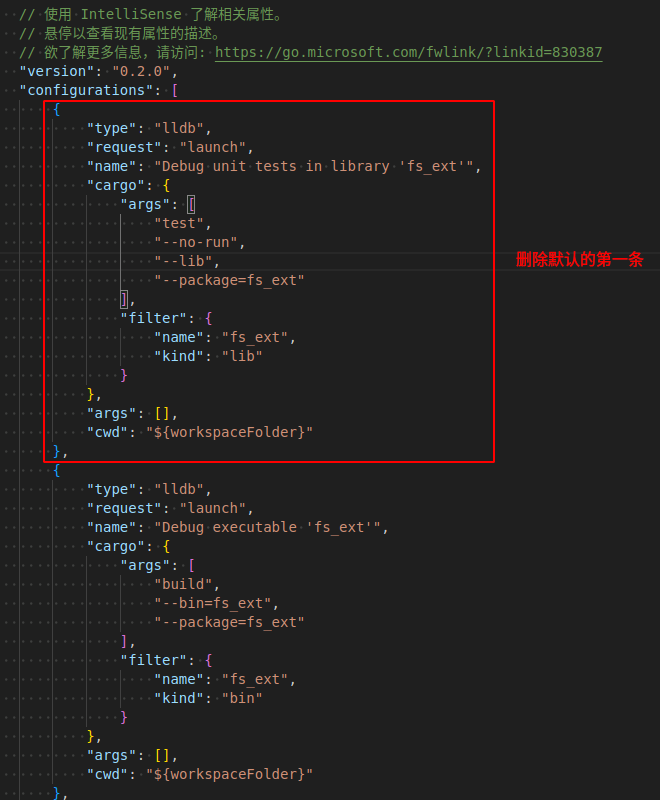This screenshot has width=660, height=800.
Task: Click the opening bracket after "configurations"
Action: pyautogui.click(x=175, y=90)
